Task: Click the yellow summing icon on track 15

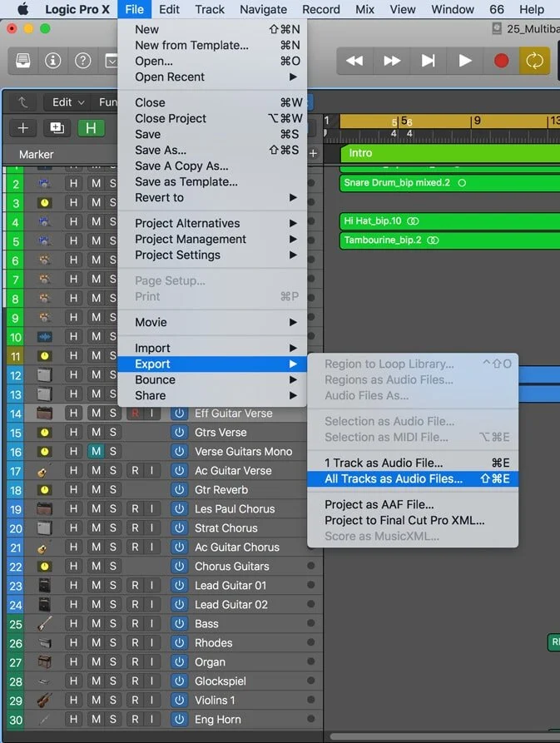Action: point(45,432)
